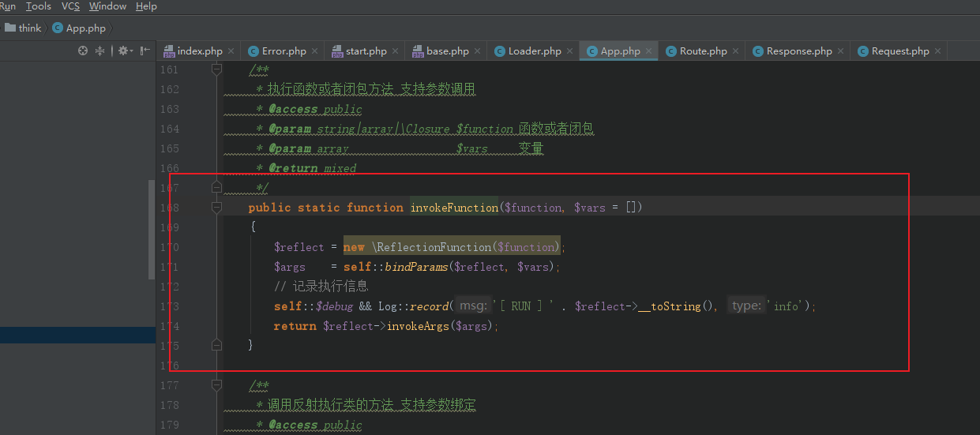Click the collapse all icon in project panel
This screenshot has height=435, width=980.
coord(100,51)
